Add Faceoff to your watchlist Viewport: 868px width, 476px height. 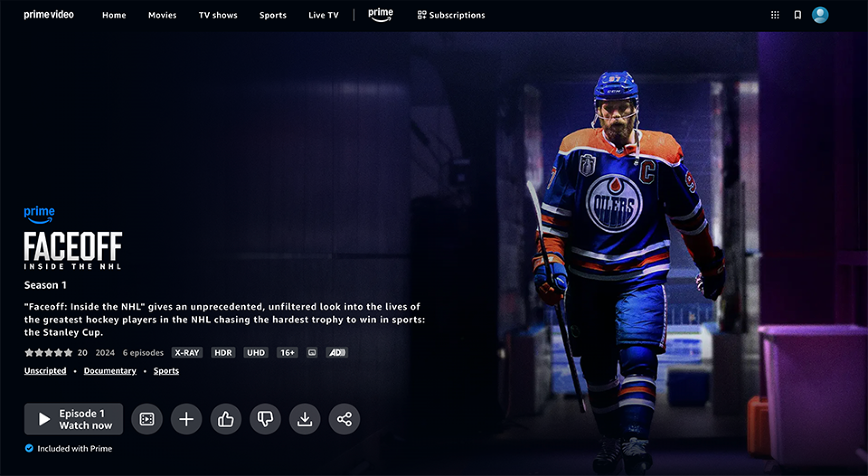tap(186, 419)
